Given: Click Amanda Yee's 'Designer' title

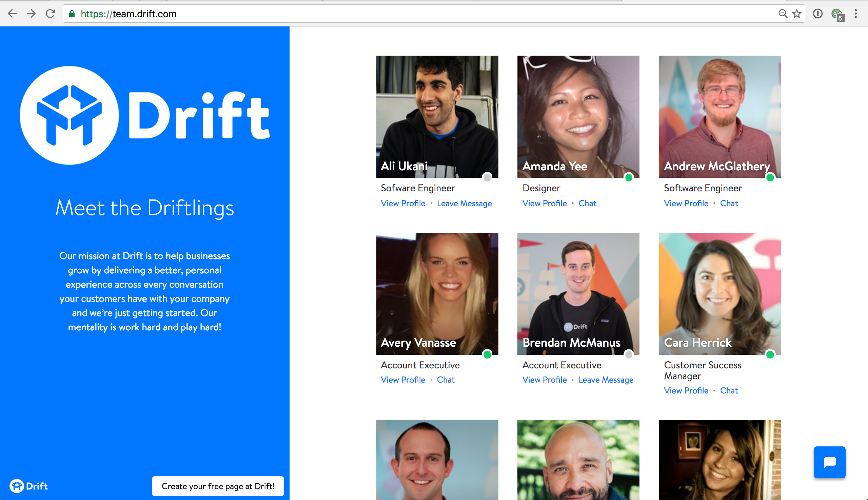Looking at the screenshot, I should pyautogui.click(x=541, y=188).
